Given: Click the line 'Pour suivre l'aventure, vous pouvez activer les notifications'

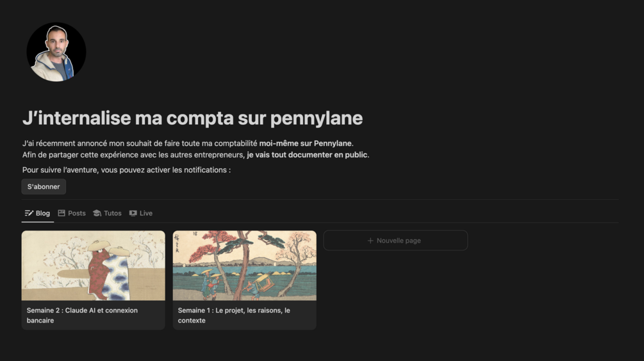Looking at the screenshot, I should [x=126, y=170].
